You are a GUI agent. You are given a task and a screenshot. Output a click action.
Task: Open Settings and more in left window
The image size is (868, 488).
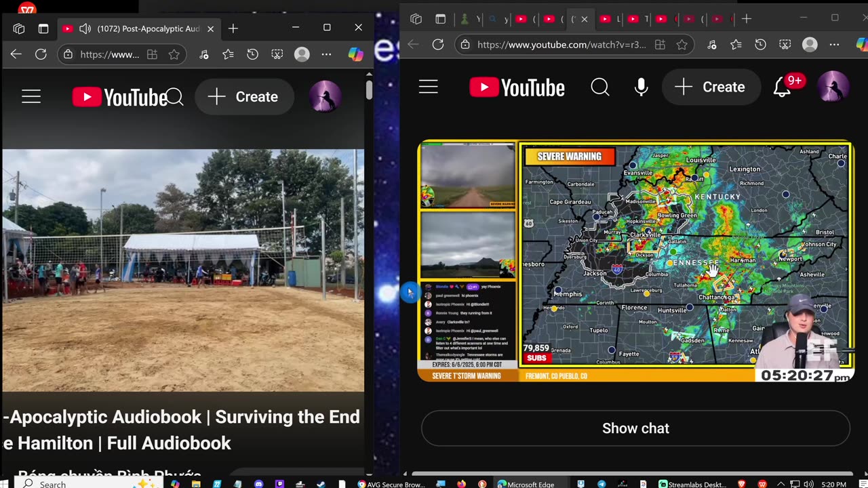[326, 54]
